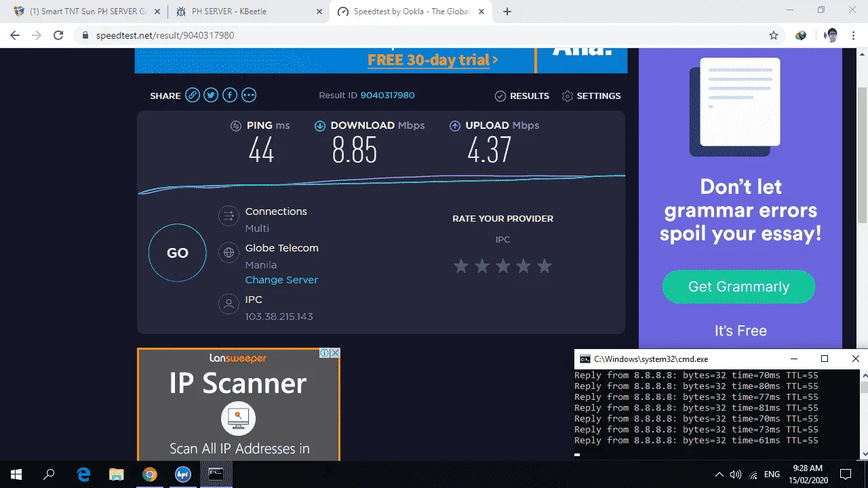Open Lansweeper ad info icon

click(x=325, y=353)
